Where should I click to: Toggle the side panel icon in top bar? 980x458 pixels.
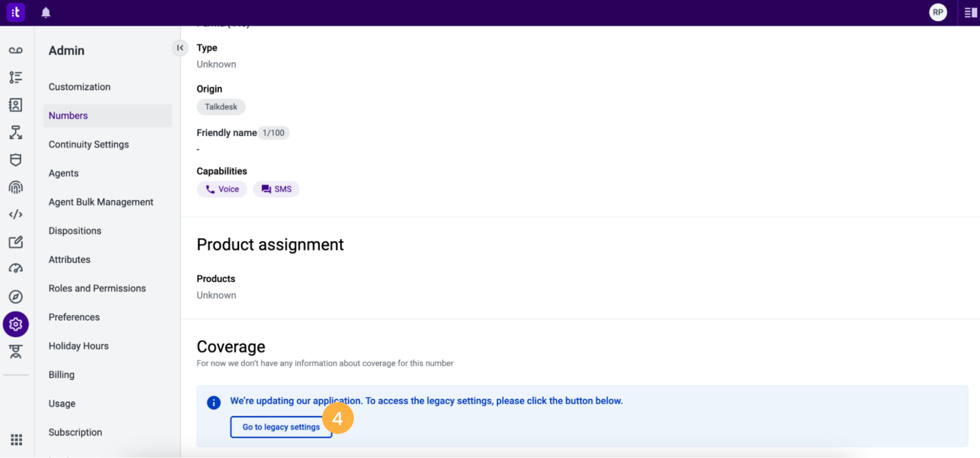(x=970, y=13)
